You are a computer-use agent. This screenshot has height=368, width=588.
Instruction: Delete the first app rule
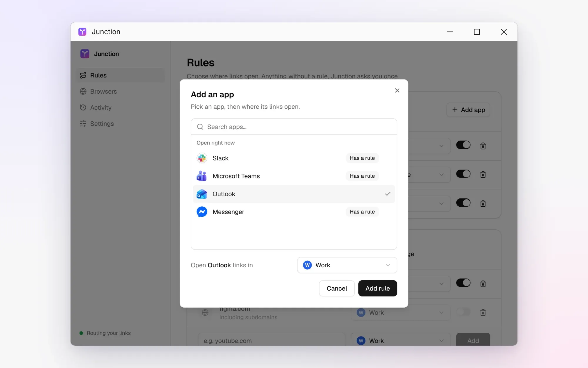tap(483, 146)
